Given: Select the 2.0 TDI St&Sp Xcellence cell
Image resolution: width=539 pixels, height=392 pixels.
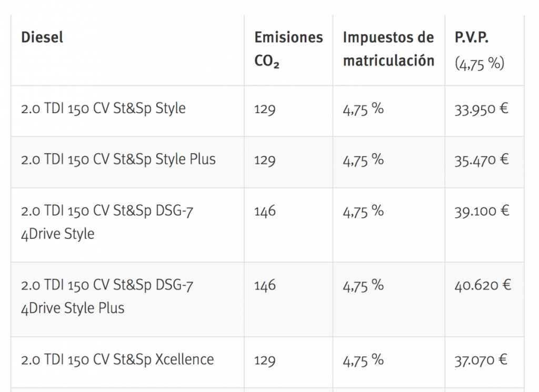Looking at the screenshot, I should click(117, 360).
